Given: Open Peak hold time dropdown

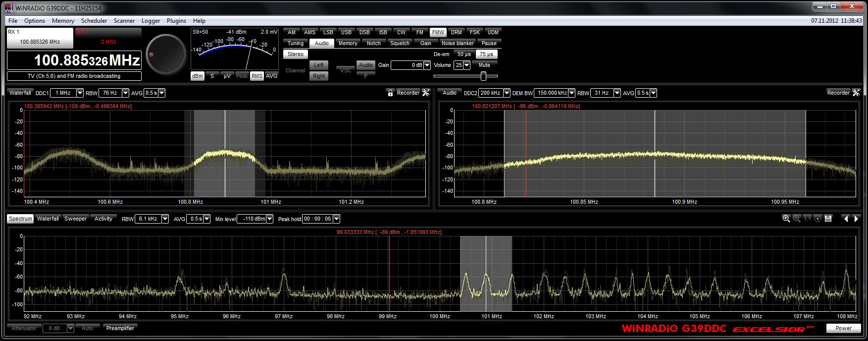Looking at the screenshot, I should tap(336, 219).
